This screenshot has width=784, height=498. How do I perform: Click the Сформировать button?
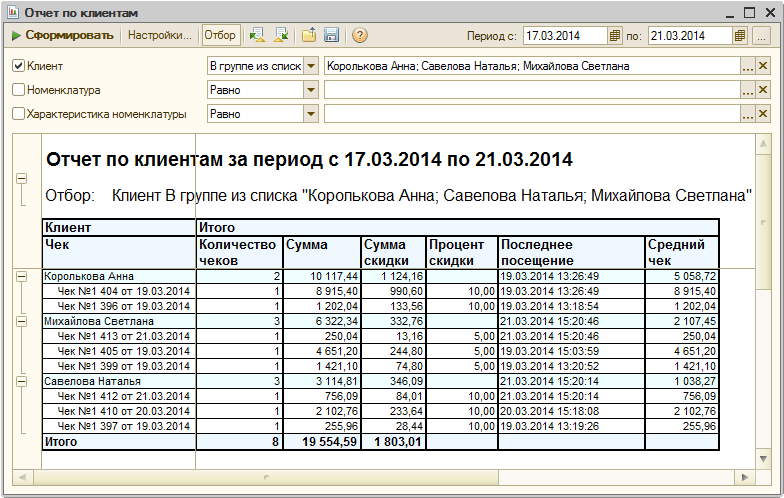pos(62,36)
